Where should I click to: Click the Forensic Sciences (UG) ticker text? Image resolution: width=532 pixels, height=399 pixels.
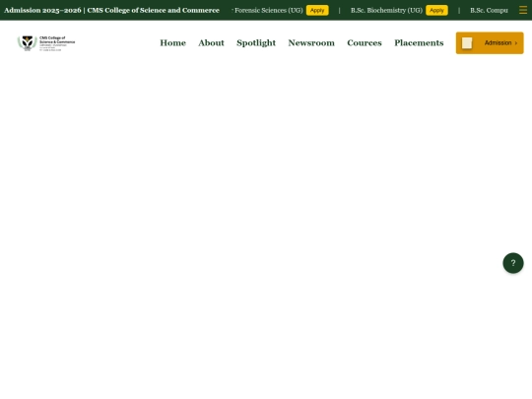pyautogui.click(x=269, y=10)
